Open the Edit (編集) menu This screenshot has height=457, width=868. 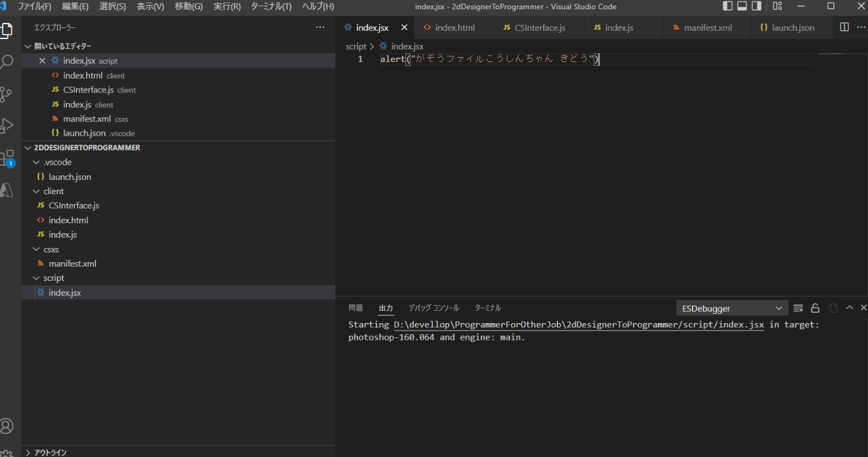[x=75, y=6]
